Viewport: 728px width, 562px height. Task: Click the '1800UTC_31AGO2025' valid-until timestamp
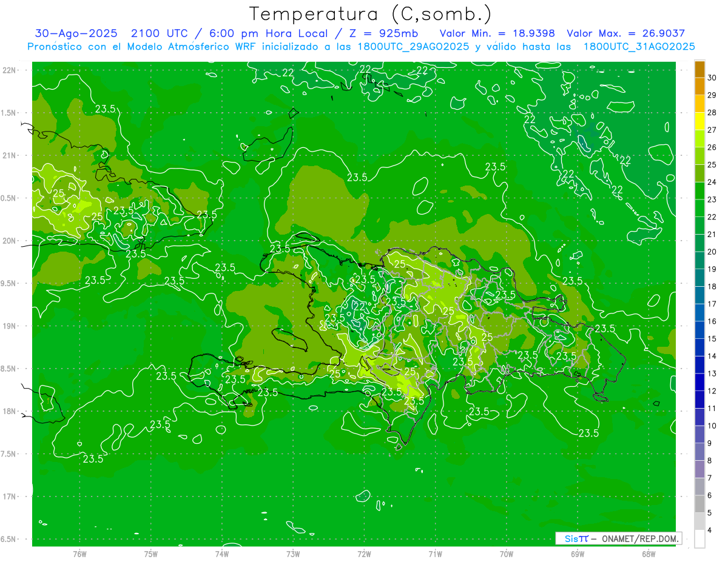point(639,47)
